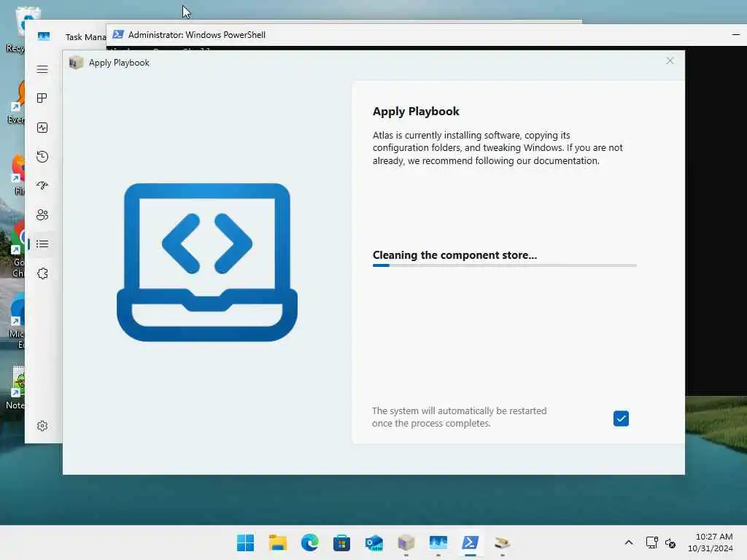Switch to AME Wizard box icon in taskbar
This screenshot has height=560, width=747.
406,542
